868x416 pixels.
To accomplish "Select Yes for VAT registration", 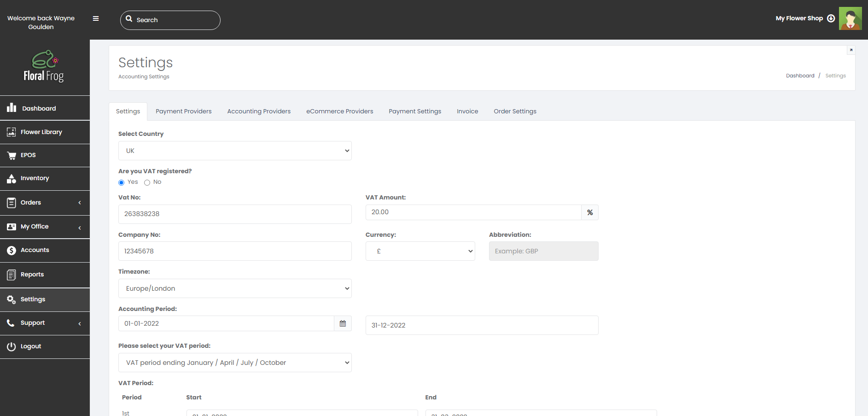I will pos(121,182).
